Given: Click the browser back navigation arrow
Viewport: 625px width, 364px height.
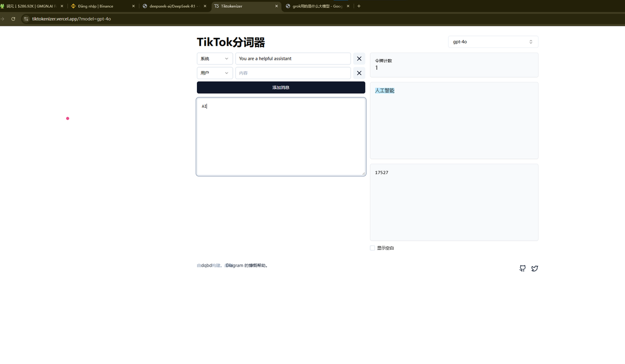Looking at the screenshot, I should coord(0,18).
